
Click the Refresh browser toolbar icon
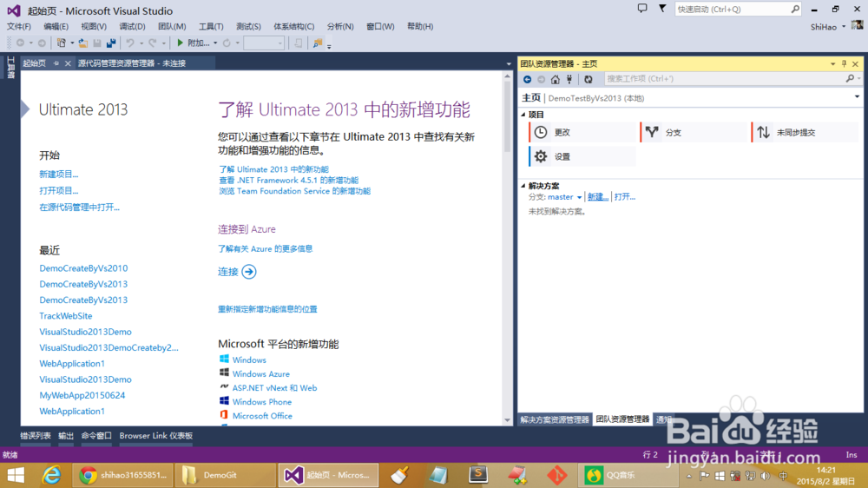pyautogui.click(x=227, y=43)
